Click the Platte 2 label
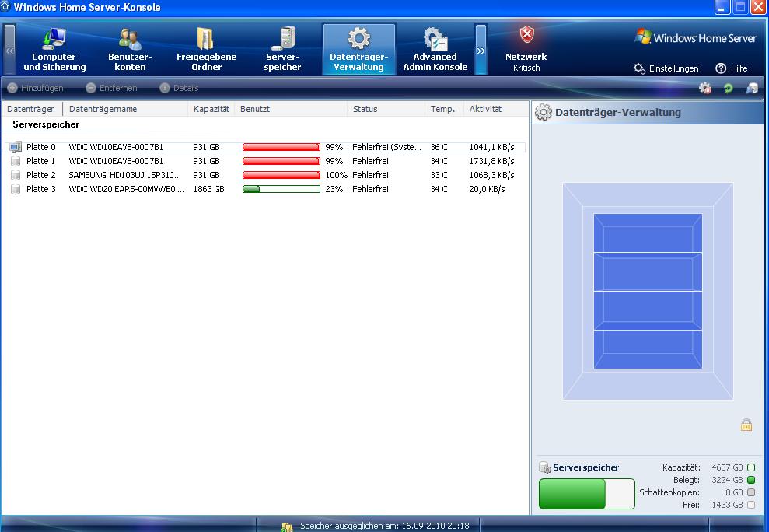769x532 pixels. 41,175
